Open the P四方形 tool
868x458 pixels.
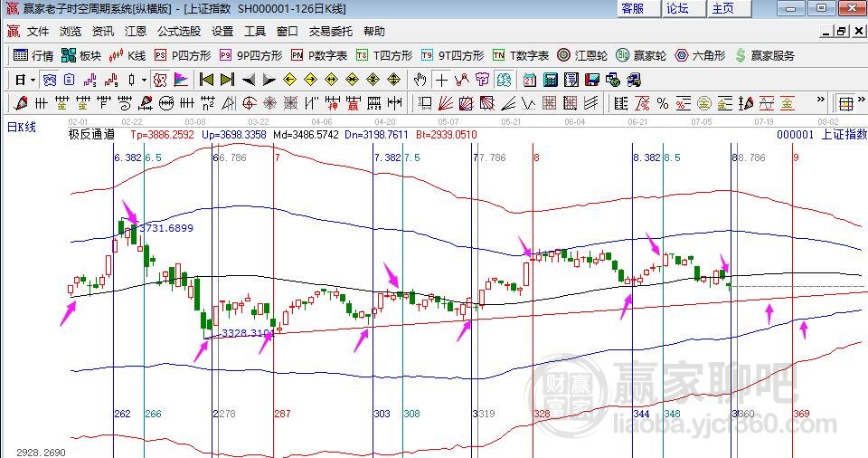(x=183, y=55)
